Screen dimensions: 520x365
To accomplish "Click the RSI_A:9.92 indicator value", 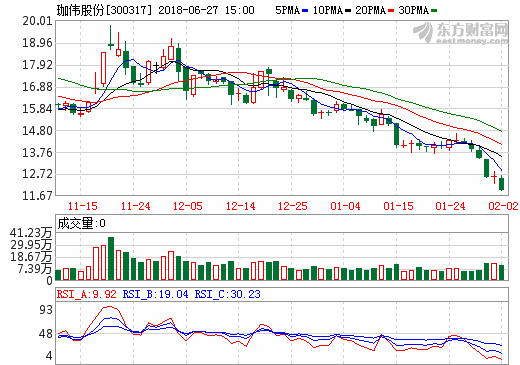I will coord(87,294).
